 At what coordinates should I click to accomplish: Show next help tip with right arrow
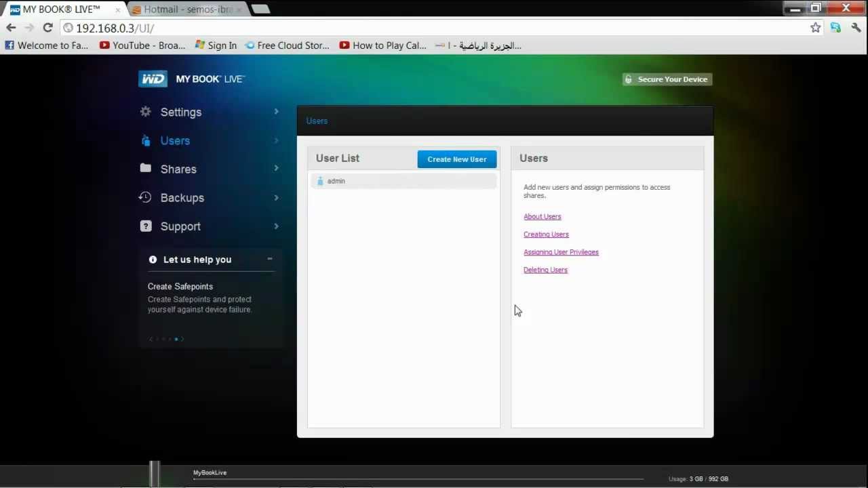[182, 339]
